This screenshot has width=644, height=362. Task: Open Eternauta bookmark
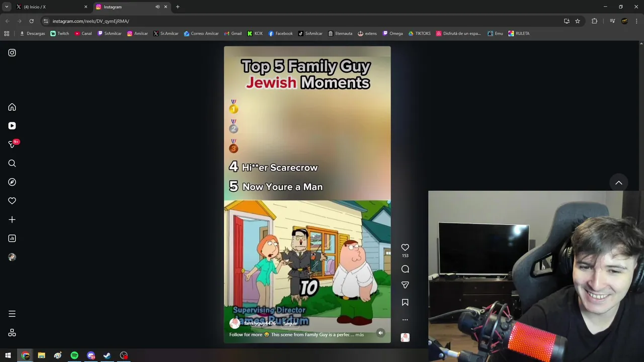tap(340, 34)
